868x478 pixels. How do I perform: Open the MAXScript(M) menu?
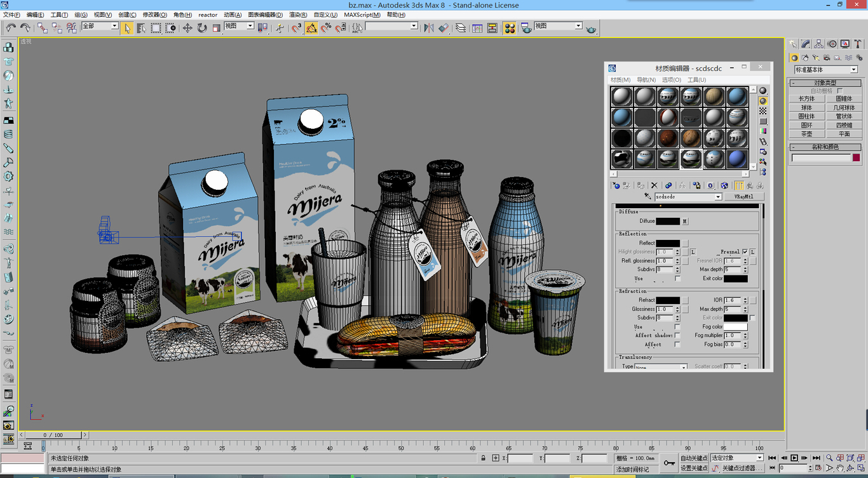click(362, 15)
